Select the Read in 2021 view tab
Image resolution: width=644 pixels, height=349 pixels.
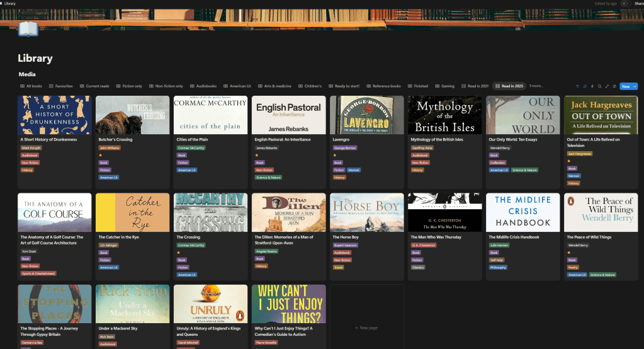[x=475, y=86]
